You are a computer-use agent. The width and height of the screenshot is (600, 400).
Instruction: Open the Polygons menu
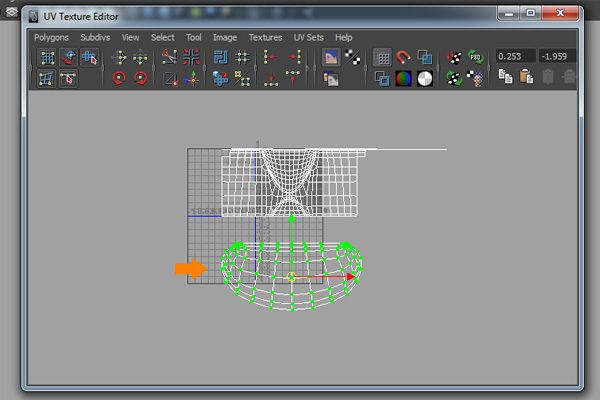click(x=51, y=37)
